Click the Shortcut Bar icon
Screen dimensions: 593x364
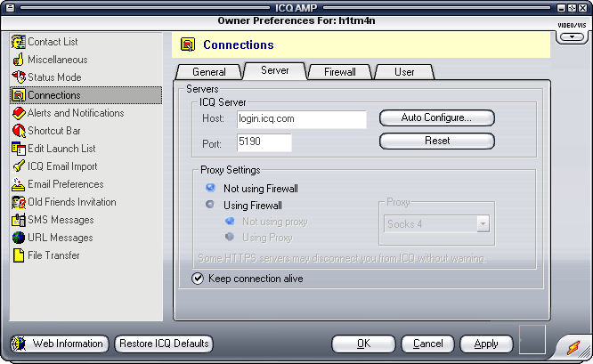click(18, 131)
